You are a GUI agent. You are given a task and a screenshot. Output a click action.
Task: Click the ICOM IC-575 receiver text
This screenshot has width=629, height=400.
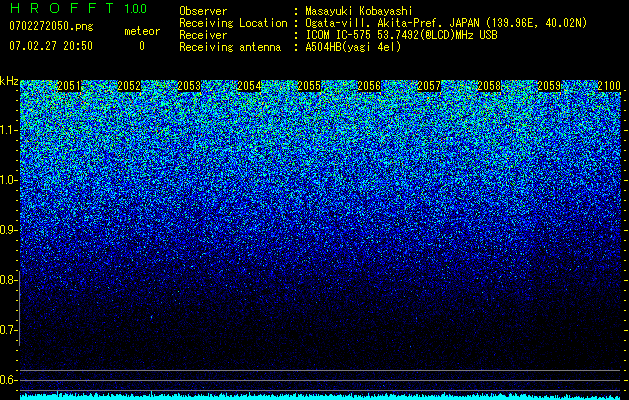pos(401,35)
